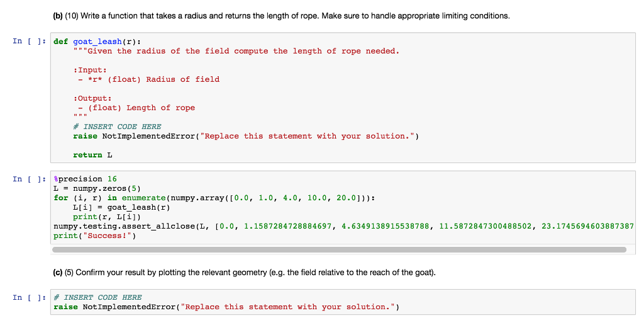Image resolution: width=644 pixels, height=330 pixels.
Task: Click the docstring line starting "Given the radius"
Action: [x=236, y=51]
